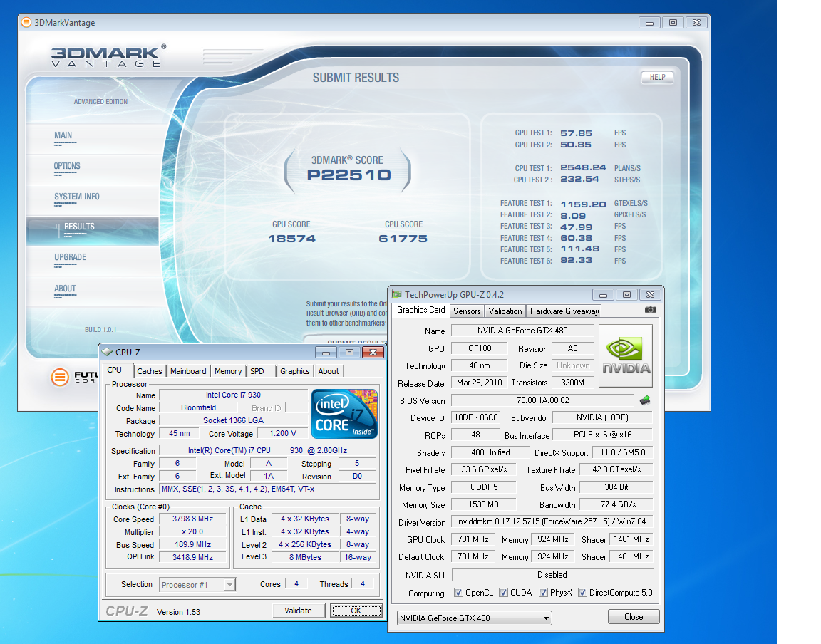The height and width of the screenshot is (644, 821).
Task: Click the Close button in GPU-Z
Action: (x=634, y=617)
